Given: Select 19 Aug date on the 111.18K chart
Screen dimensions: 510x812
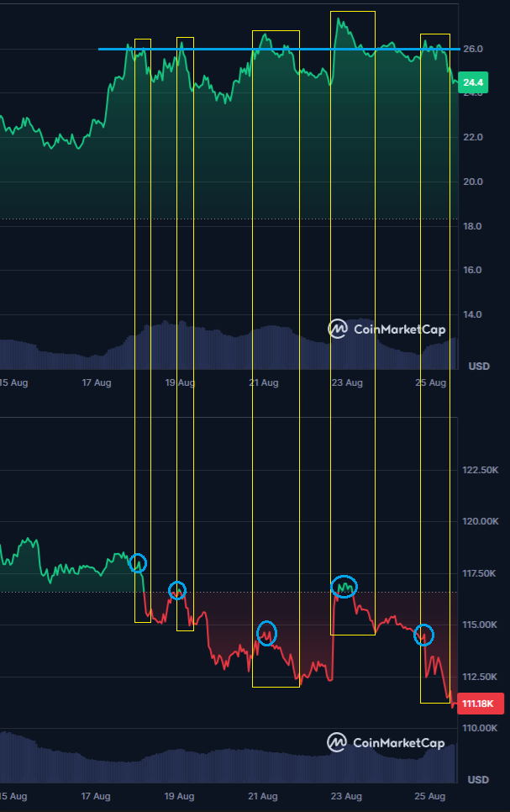Looking at the screenshot, I should pos(179,796).
